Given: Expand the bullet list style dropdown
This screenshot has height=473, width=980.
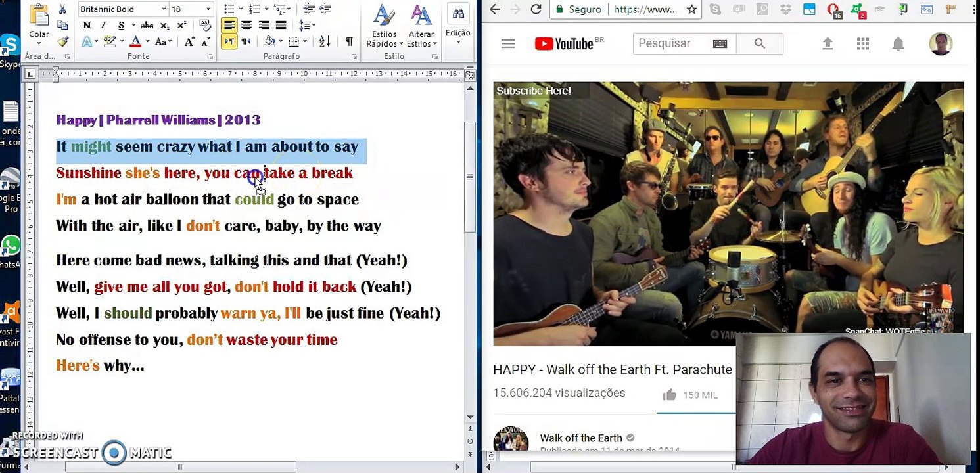Looking at the screenshot, I should point(241,9).
